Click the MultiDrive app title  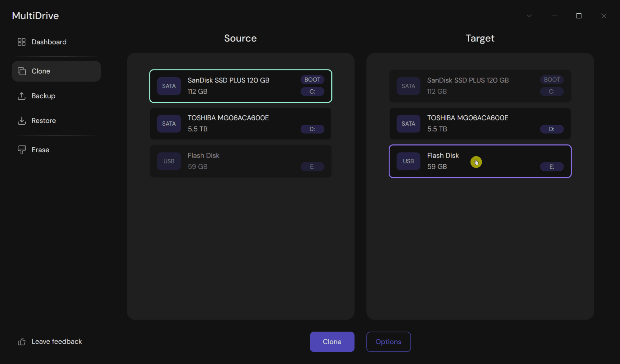pyautogui.click(x=35, y=16)
